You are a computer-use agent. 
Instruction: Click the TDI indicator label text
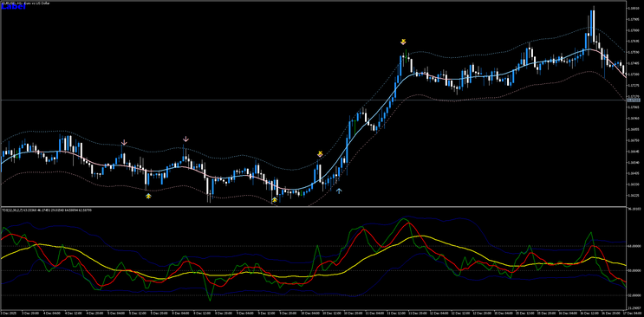47,210
